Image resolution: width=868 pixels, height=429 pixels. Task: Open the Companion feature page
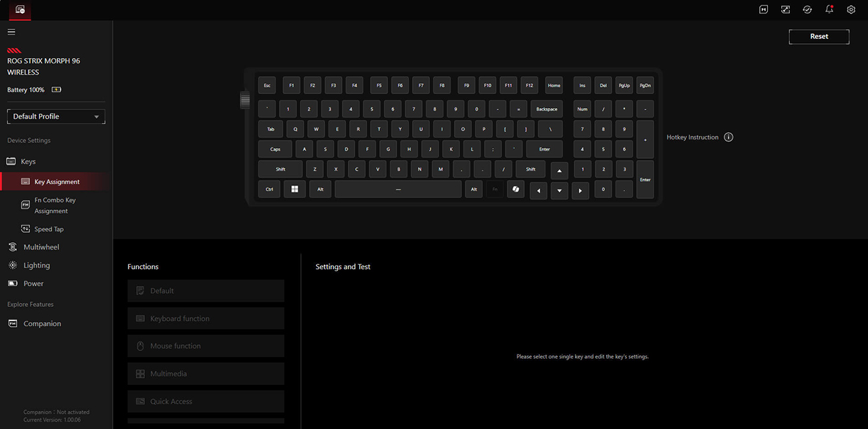pos(41,323)
